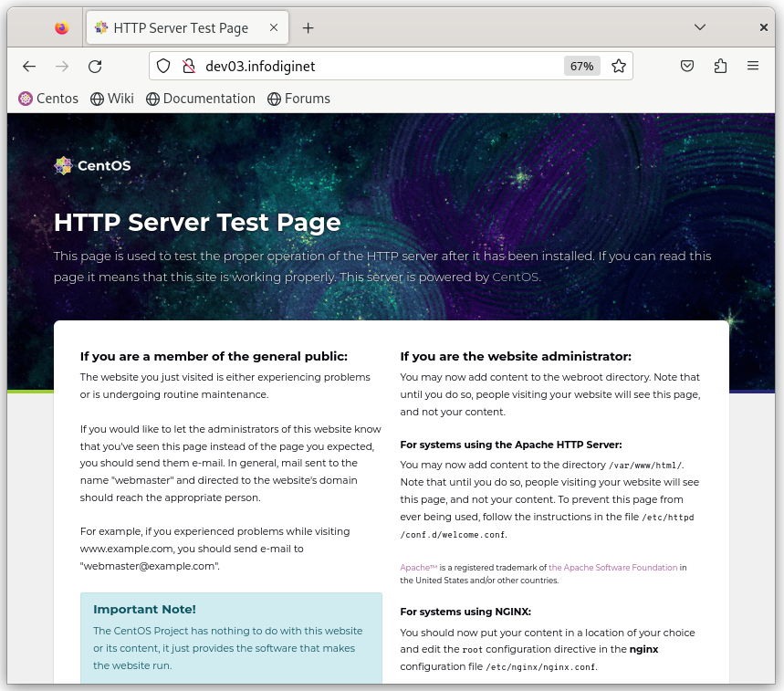Open the Wiki bookmark
This screenshot has height=691, width=784.
click(112, 99)
